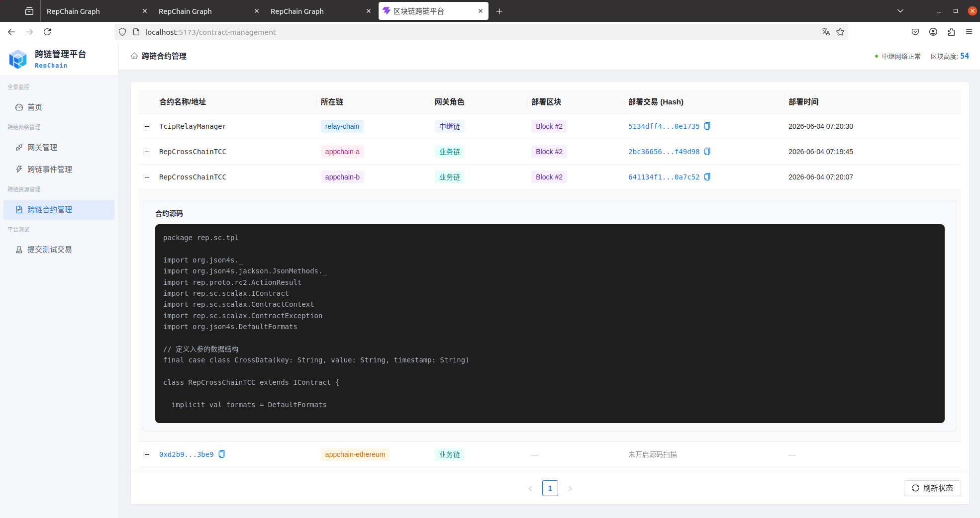Image resolution: width=980 pixels, height=518 pixels.
Task: Open the Firefox View tab icon
Action: tap(29, 11)
